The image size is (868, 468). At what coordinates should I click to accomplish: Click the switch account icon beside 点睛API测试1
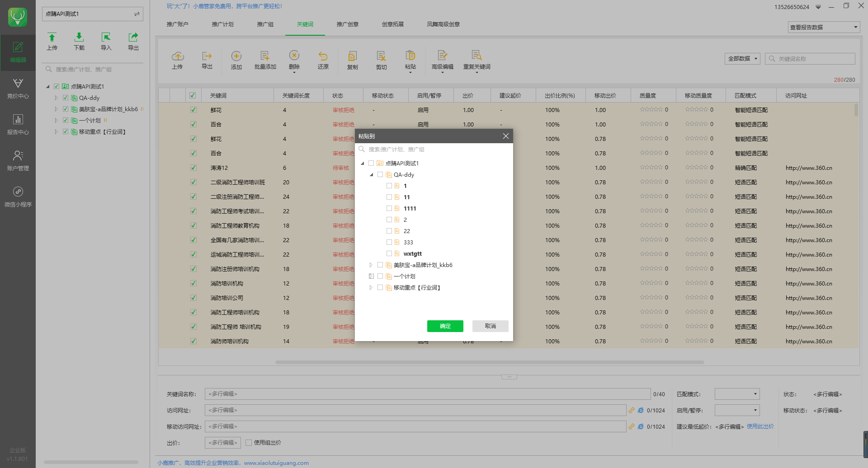pyautogui.click(x=137, y=14)
